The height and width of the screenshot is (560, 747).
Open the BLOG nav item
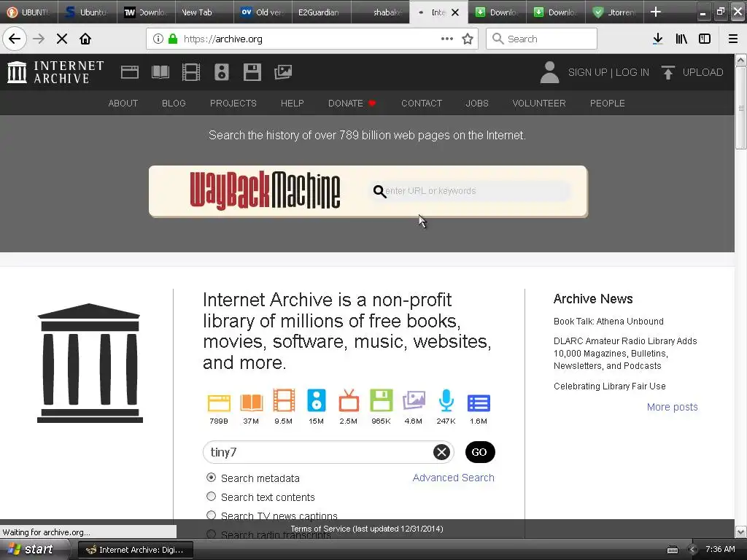(174, 103)
